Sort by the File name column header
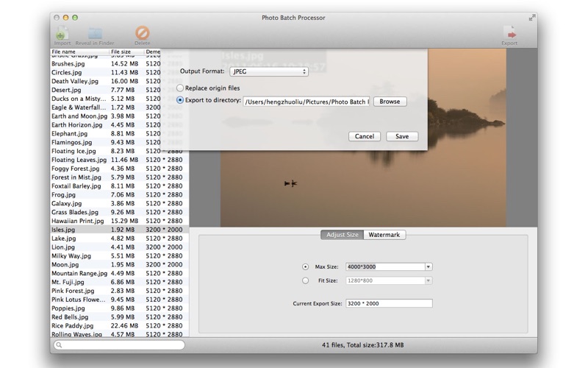 pyautogui.click(x=79, y=52)
